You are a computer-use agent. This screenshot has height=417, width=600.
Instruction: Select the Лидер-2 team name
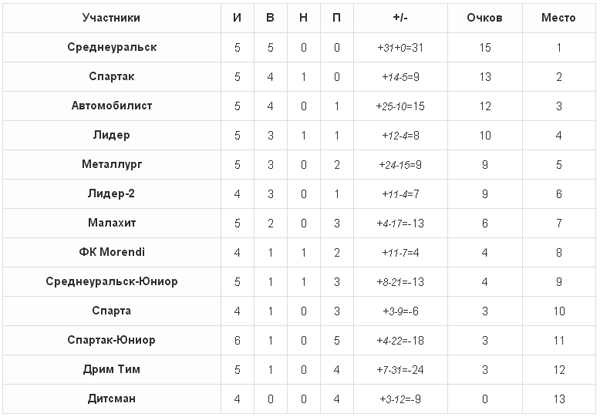coord(111,194)
